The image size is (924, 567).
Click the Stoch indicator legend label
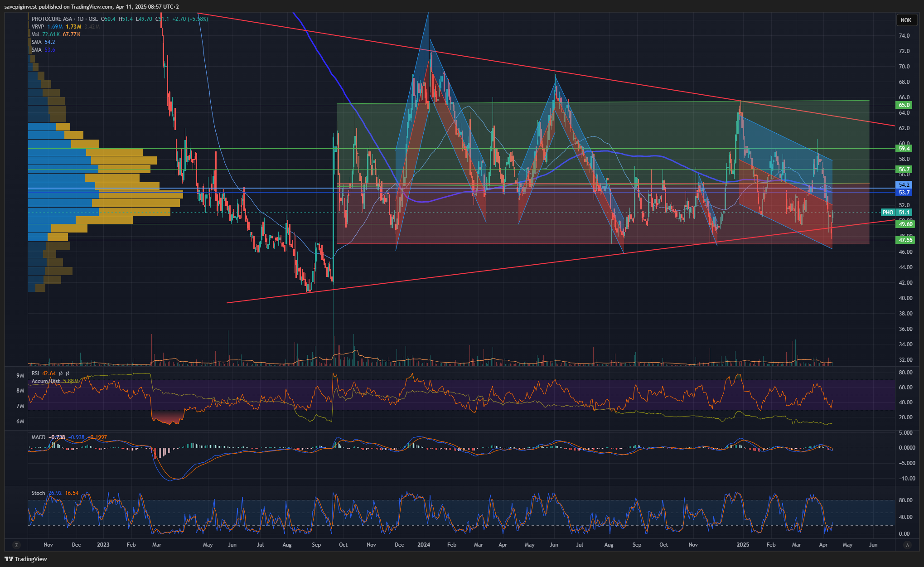click(38, 493)
